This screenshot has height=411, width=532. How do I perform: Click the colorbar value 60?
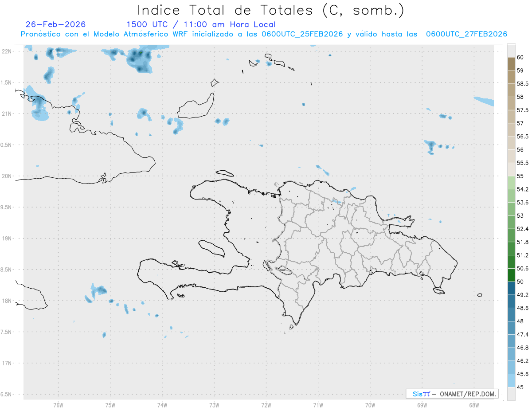click(520, 57)
